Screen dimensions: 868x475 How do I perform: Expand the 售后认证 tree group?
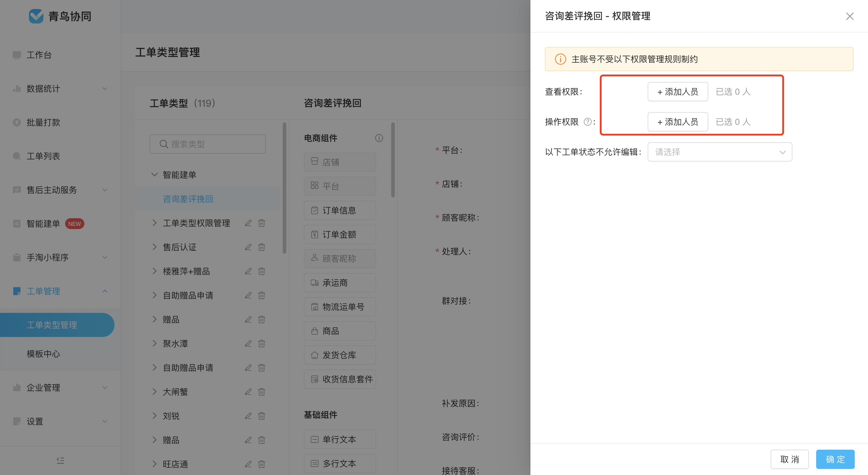click(x=154, y=247)
